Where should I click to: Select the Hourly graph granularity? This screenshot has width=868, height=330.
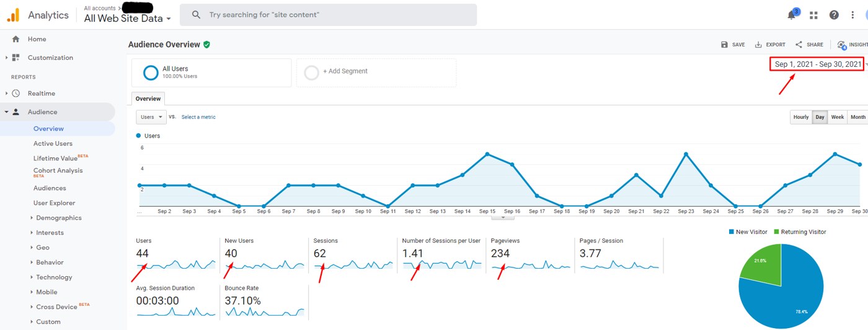801,117
